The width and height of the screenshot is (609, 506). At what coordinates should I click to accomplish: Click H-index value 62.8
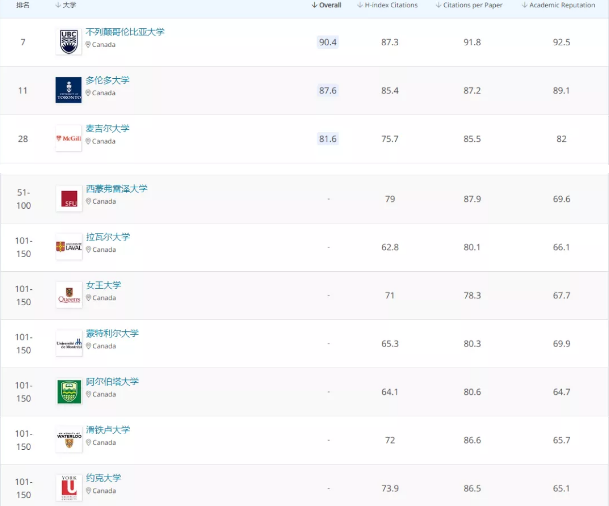click(x=390, y=247)
